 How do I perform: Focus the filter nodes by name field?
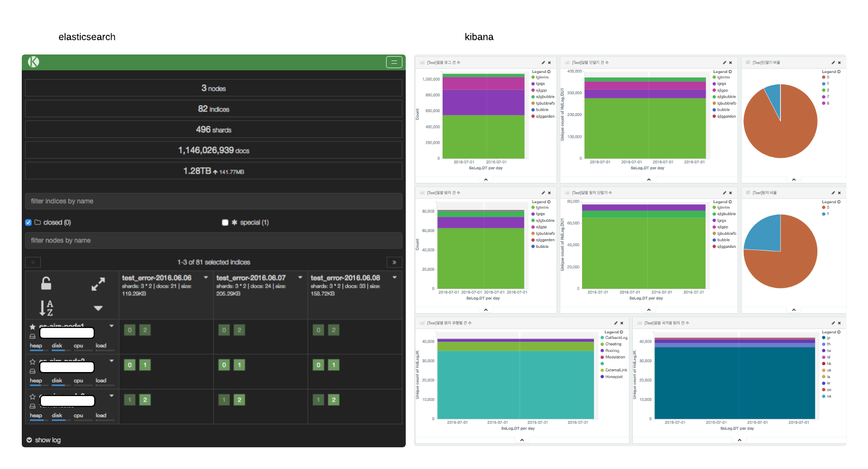coord(213,240)
